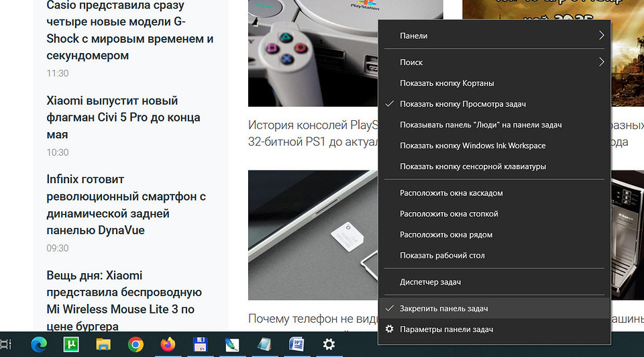This screenshot has height=357, width=644.
Task: Choose Показать рабочий стол
Action: tap(494, 256)
